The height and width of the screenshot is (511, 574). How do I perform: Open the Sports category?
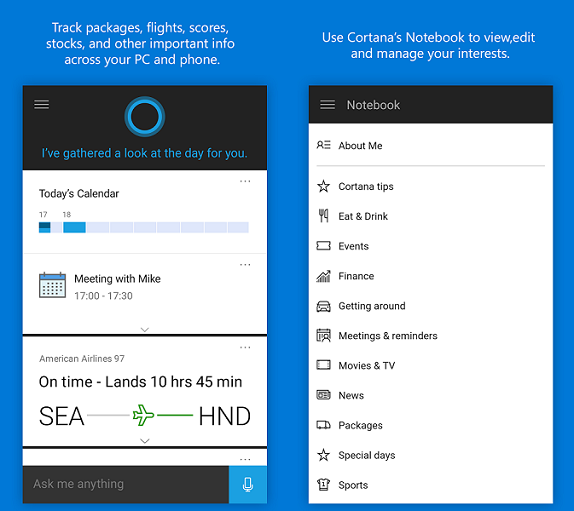[x=430, y=485]
